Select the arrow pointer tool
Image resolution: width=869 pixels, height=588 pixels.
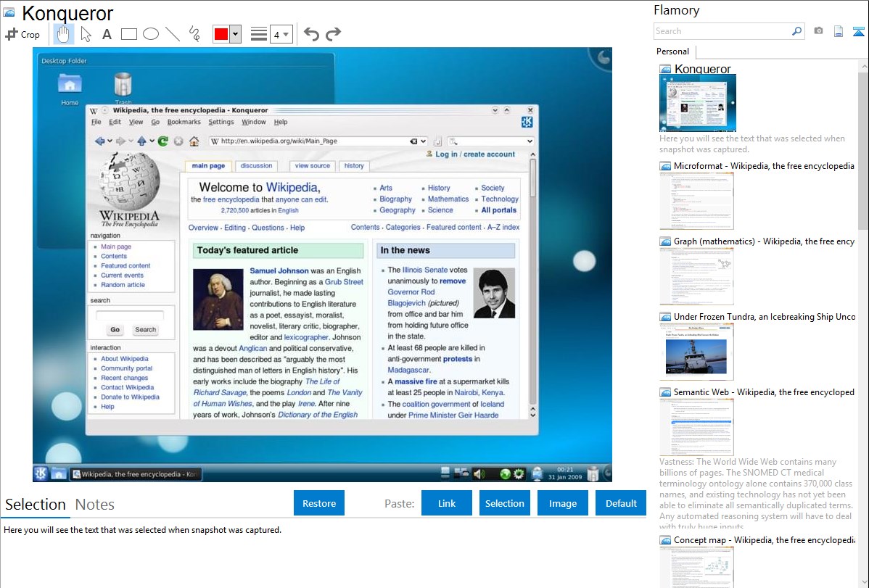click(86, 34)
